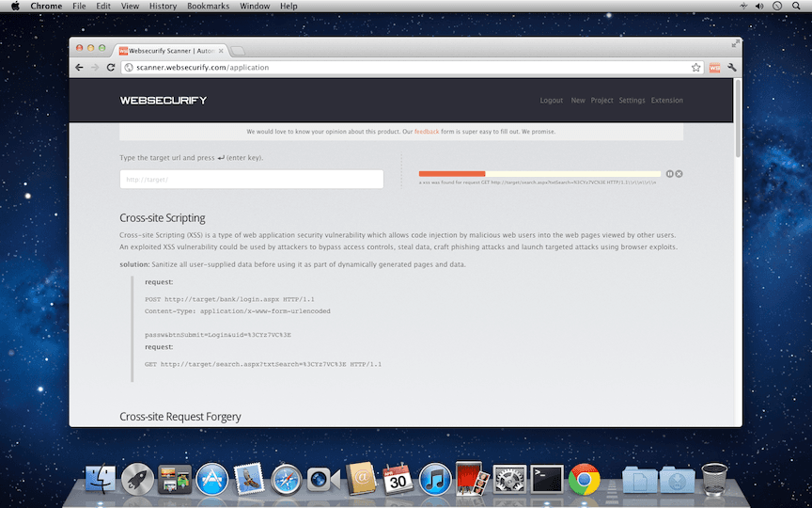The image size is (812, 508).
Task: Open FaceTime in the Dock
Action: [x=323, y=479]
